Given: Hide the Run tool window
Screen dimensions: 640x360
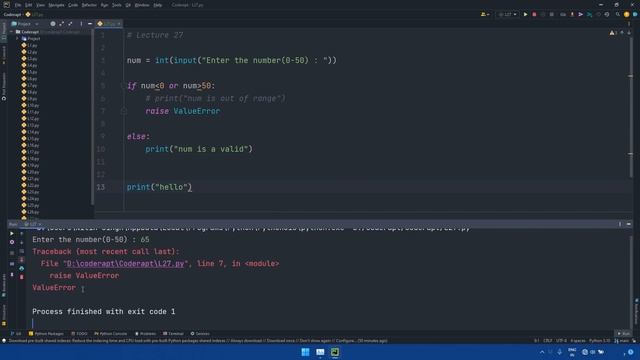Looking at the screenshot, I should tap(629, 224).
